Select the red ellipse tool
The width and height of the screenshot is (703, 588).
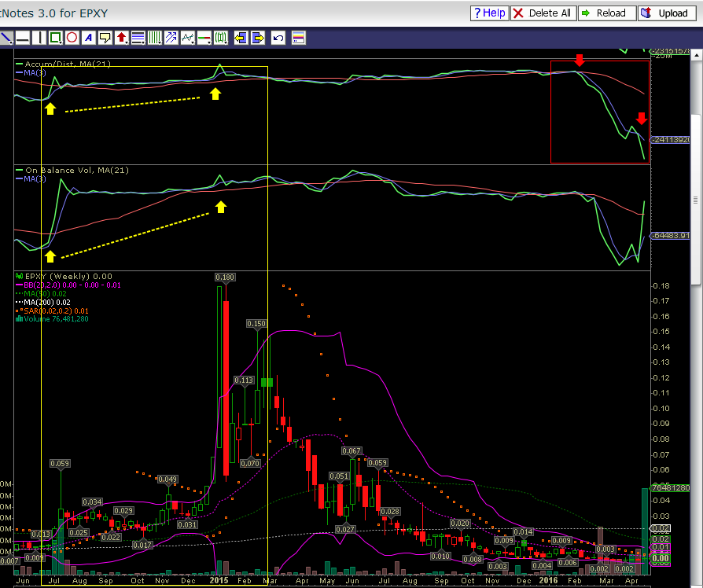(x=72, y=38)
